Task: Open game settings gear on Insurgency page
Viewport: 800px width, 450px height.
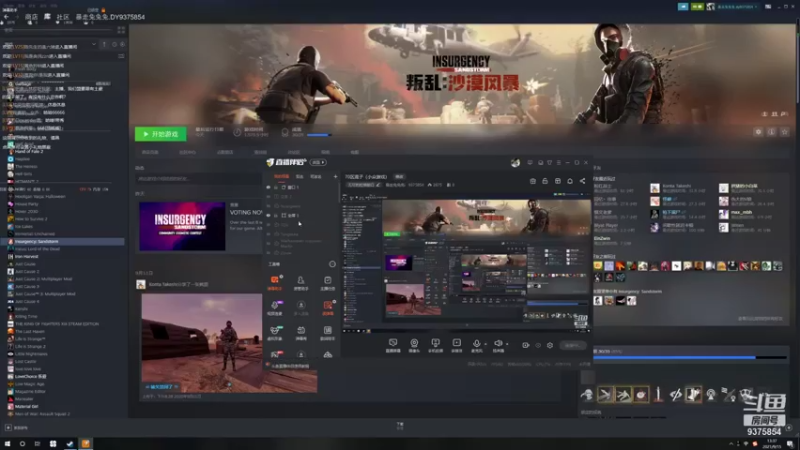Action: tap(758, 132)
